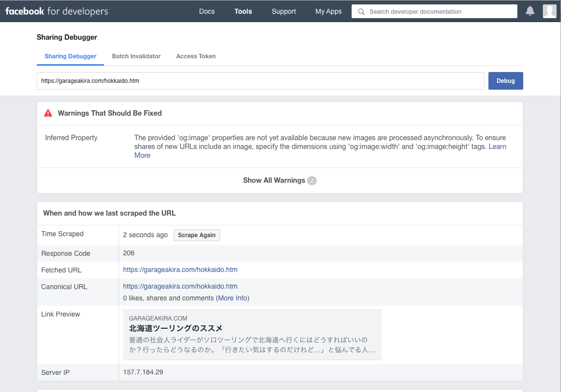Open the Fetched URL link
Viewport: 561px width, 392px height.
(x=180, y=270)
